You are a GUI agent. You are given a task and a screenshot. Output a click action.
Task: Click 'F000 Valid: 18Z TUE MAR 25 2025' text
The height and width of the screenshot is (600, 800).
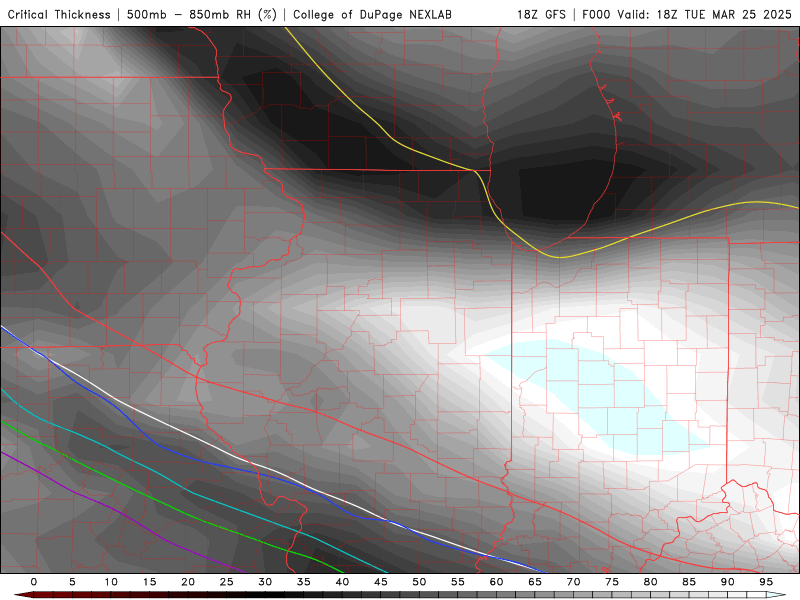[687, 14]
